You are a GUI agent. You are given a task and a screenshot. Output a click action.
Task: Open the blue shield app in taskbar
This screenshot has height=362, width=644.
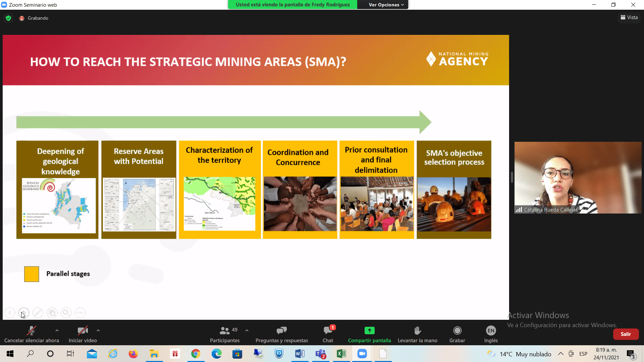(279, 354)
